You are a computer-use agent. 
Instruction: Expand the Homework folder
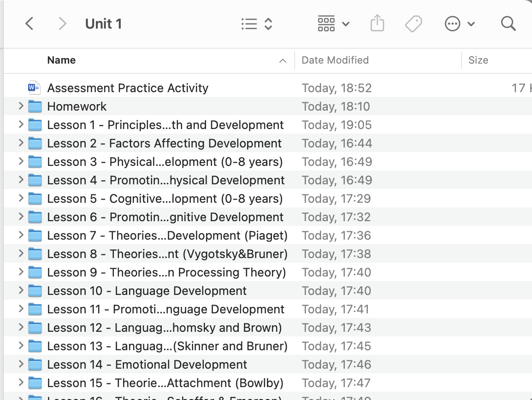pos(21,106)
